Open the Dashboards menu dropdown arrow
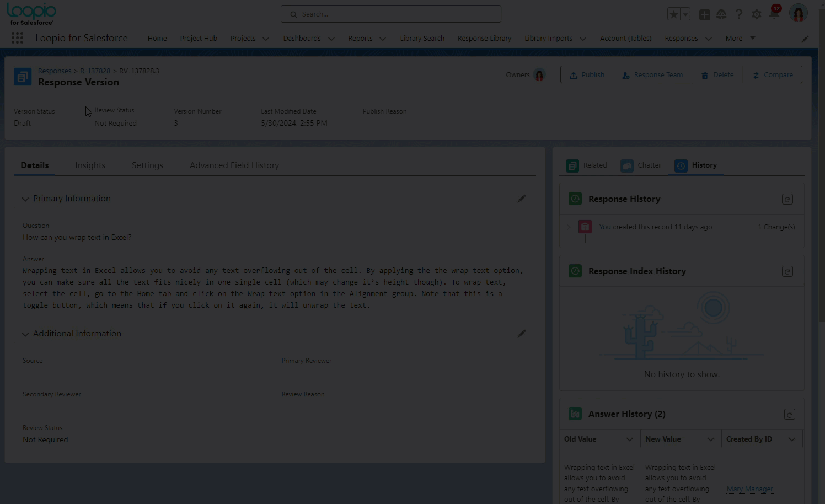This screenshot has width=825, height=504. click(331, 39)
